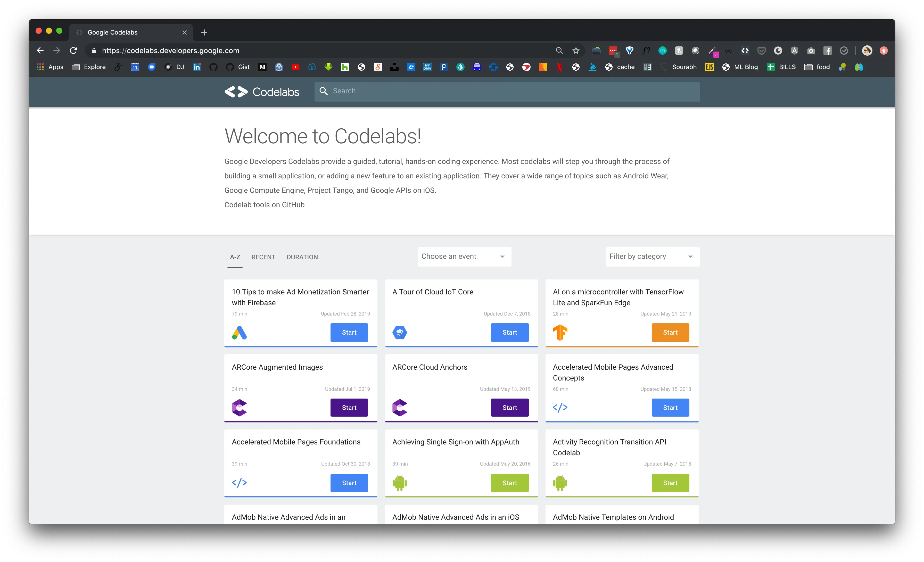
Task: Click the Android robot icon on AppAuth card
Action: [399, 483]
